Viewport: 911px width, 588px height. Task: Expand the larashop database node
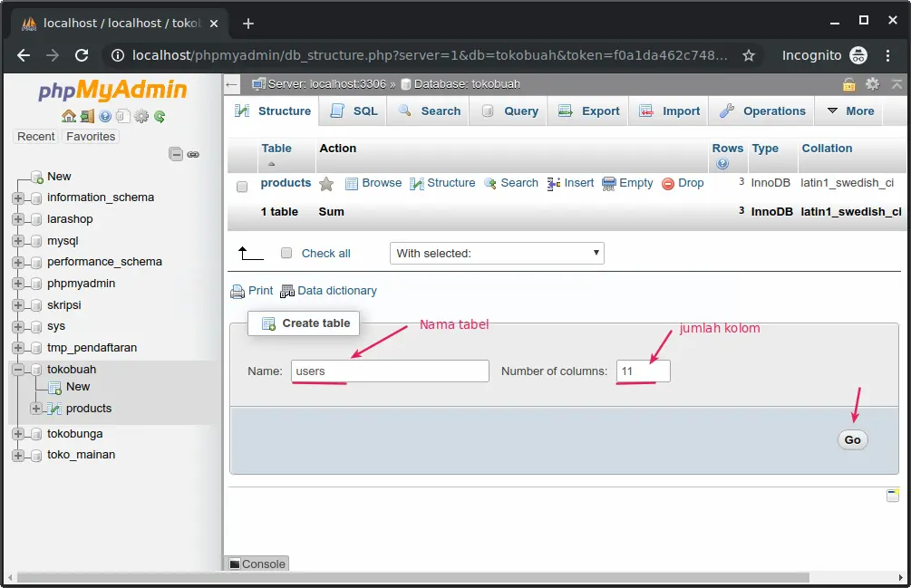(x=18, y=219)
